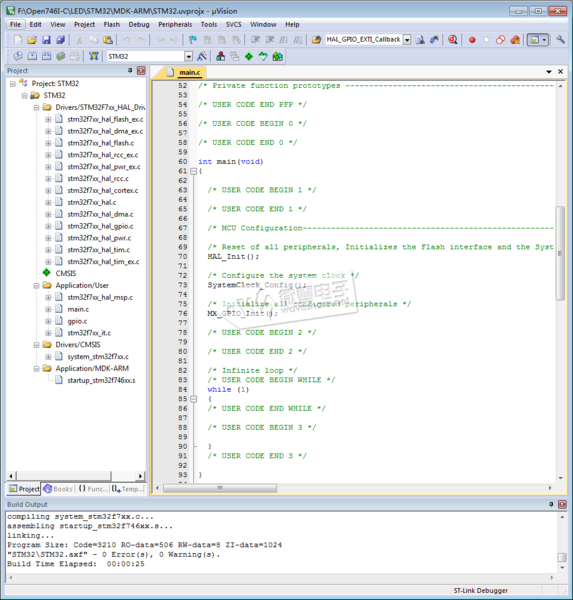Open the STM32 target selection dropdown

coord(188,57)
